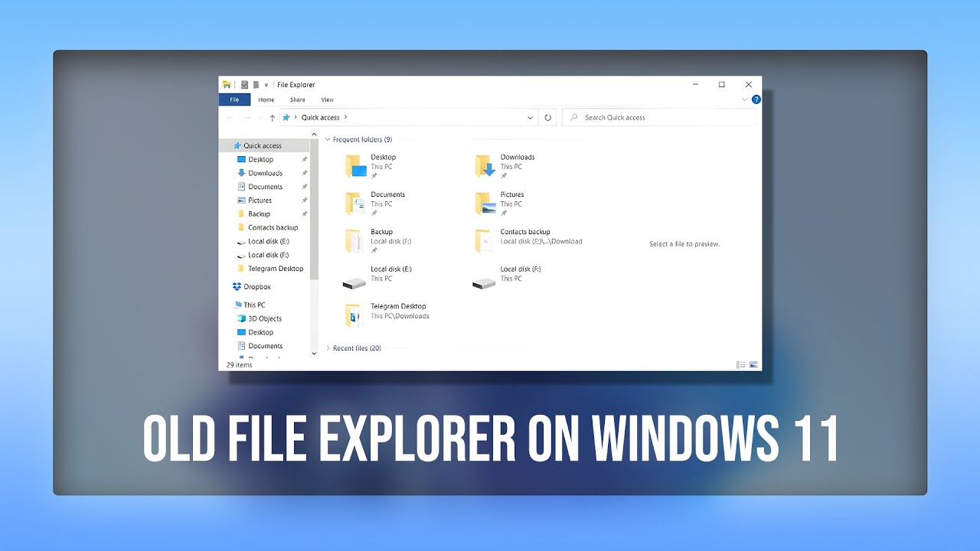Open the File ribbon tab
980x551 pixels.
click(x=234, y=99)
